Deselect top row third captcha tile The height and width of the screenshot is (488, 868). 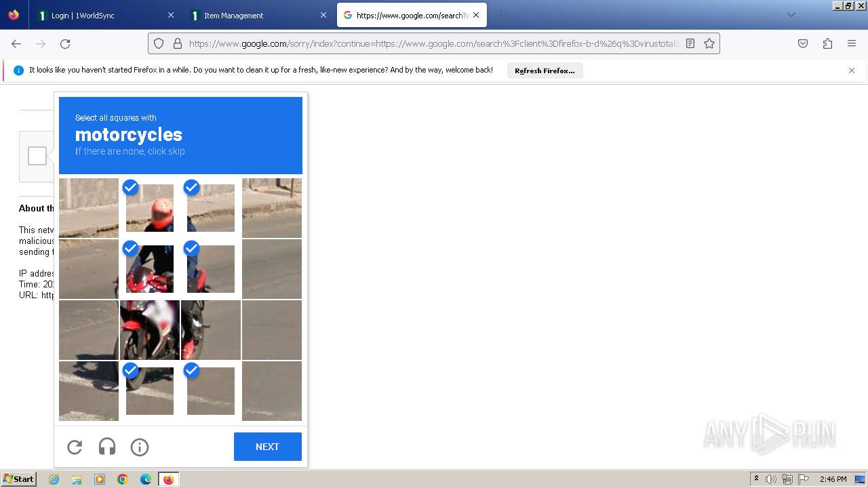coord(211,208)
